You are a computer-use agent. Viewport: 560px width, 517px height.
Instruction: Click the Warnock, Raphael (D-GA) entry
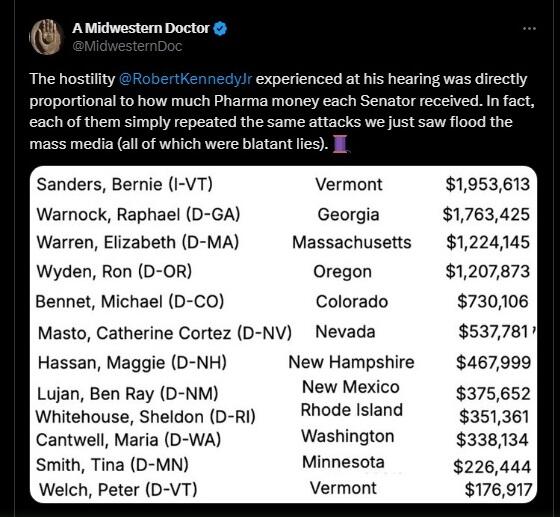(x=138, y=215)
